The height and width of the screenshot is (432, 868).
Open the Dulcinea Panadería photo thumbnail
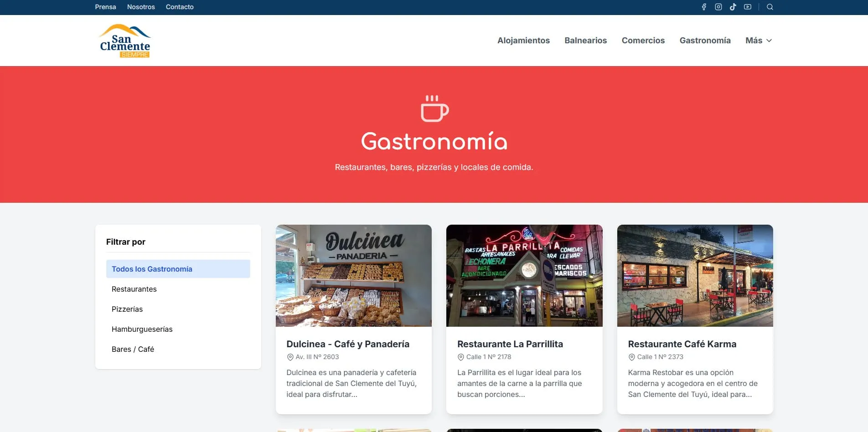[x=354, y=276]
